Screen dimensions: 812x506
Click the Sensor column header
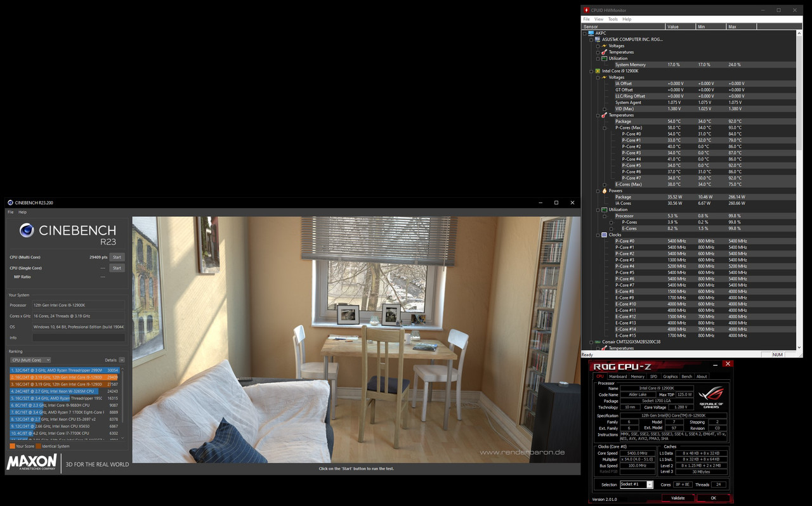pos(623,27)
